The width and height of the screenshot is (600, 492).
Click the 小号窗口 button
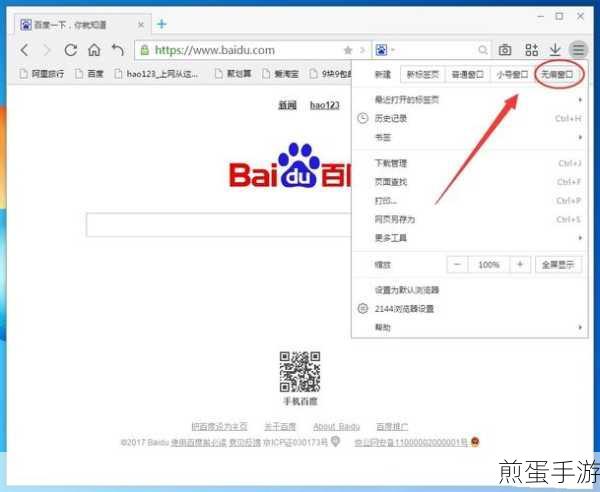[x=512, y=74]
